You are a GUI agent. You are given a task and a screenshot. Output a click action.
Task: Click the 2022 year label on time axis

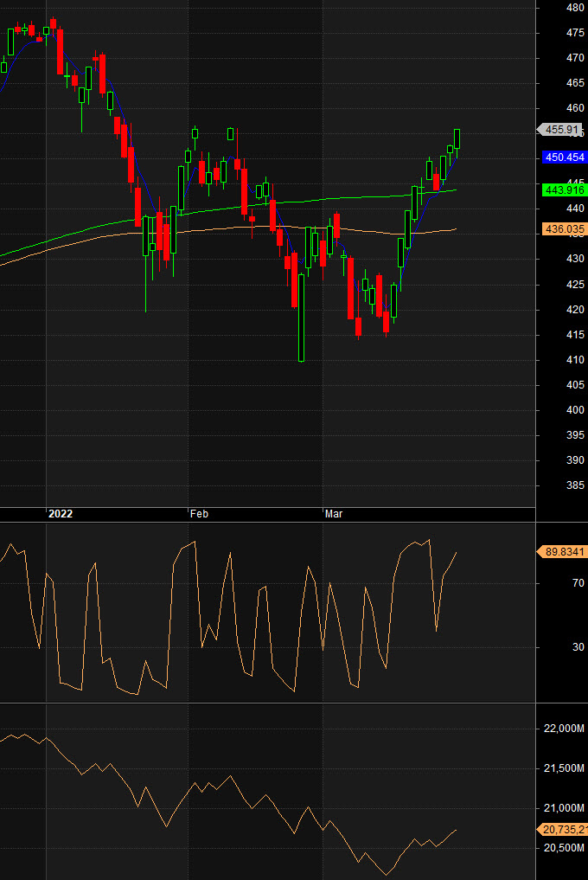pyautogui.click(x=60, y=513)
